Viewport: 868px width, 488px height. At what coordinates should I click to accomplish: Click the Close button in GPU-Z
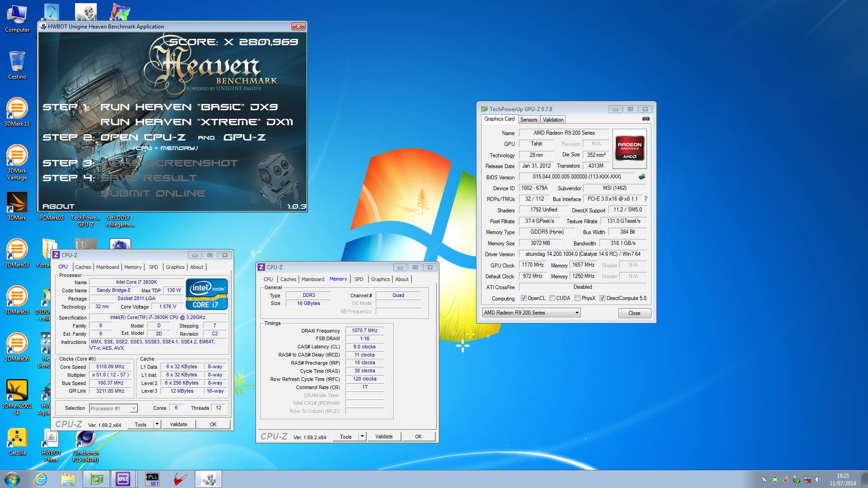point(634,313)
